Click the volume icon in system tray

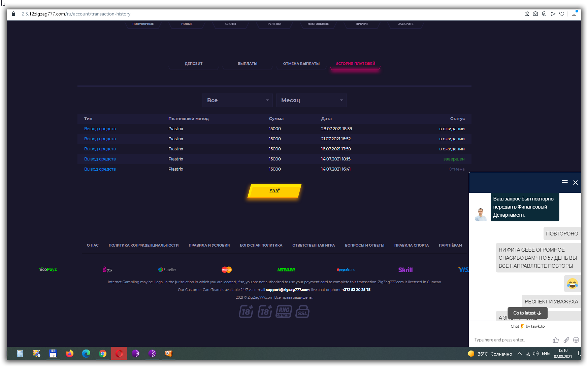point(536,354)
